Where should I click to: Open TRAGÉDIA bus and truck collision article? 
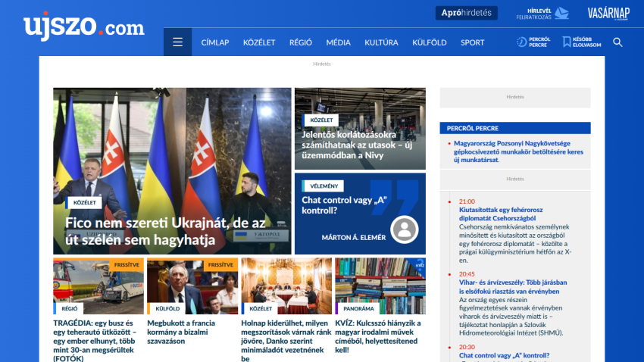pos(95,341)
